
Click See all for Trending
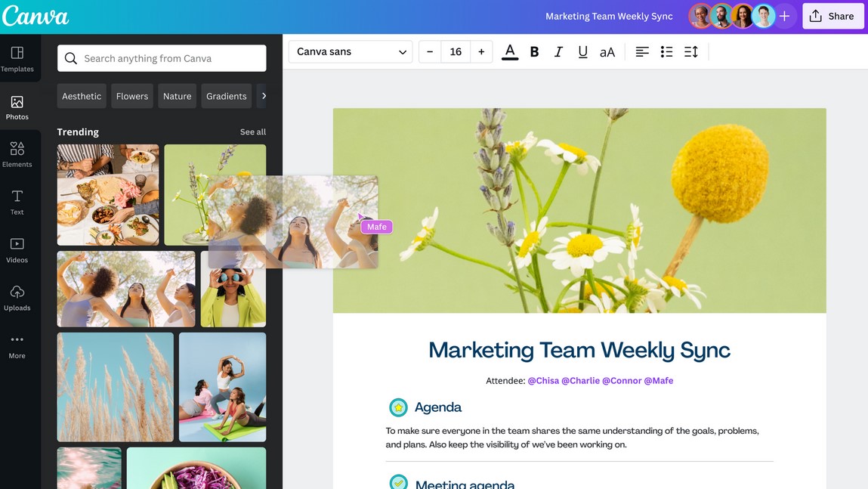[x=253, y=132]
